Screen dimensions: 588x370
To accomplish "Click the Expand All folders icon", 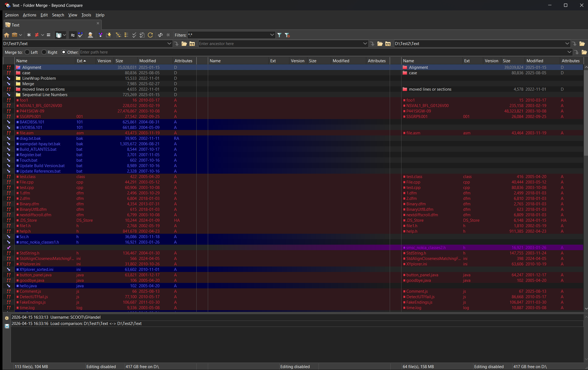I will point(118,35).
